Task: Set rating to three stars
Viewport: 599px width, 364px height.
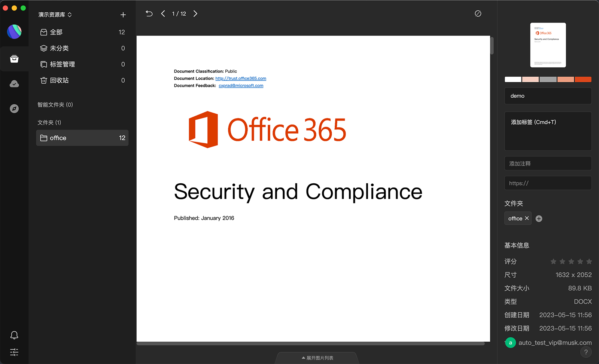Action: tap(571, 261)
